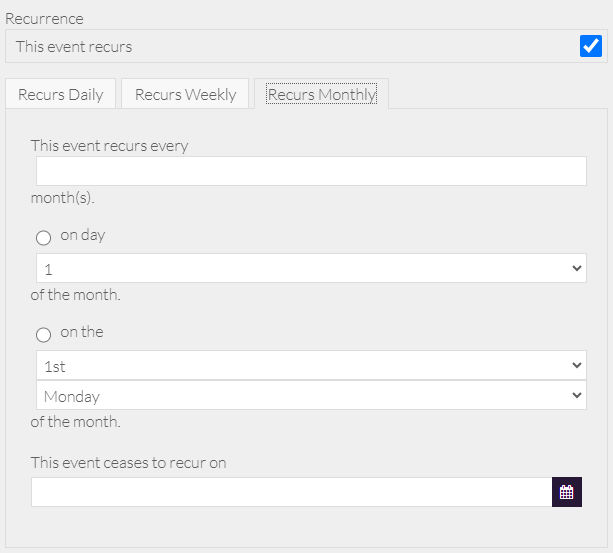The width and height of the screenshot is (613, 553).
Task: Switch to the Recurs Weekly tab
Action: (x=185, y=95)
